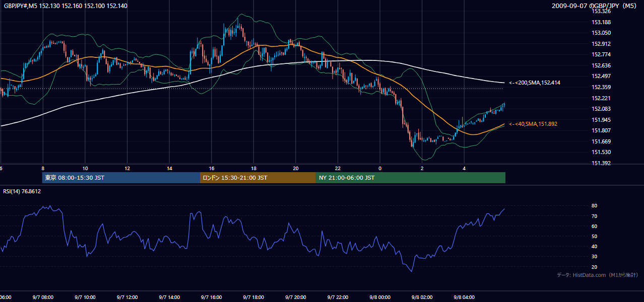Click the 2009-09-07 GBP/JPY (M5) chart heading
This screenshot has width=644, height=302.
(x=595, y=6)
